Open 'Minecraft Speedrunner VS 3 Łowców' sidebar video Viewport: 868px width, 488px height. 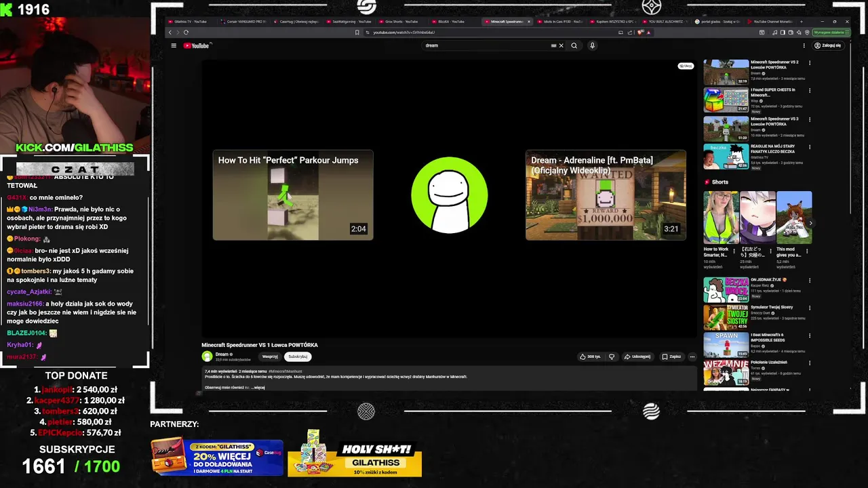point(726,129)
